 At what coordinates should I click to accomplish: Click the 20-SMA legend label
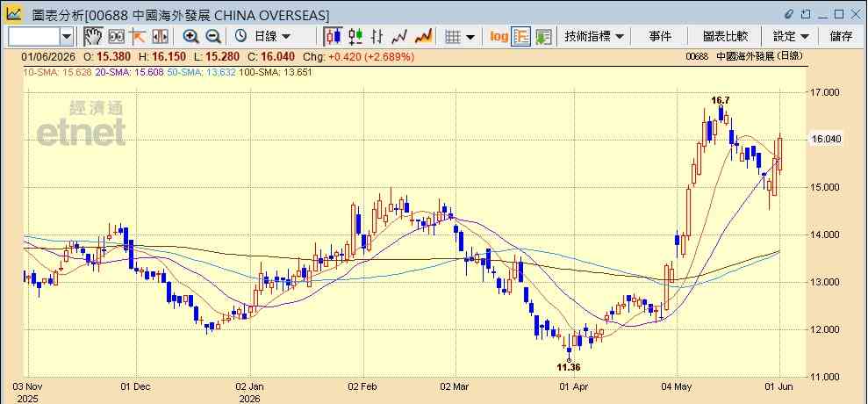[130, 72]
